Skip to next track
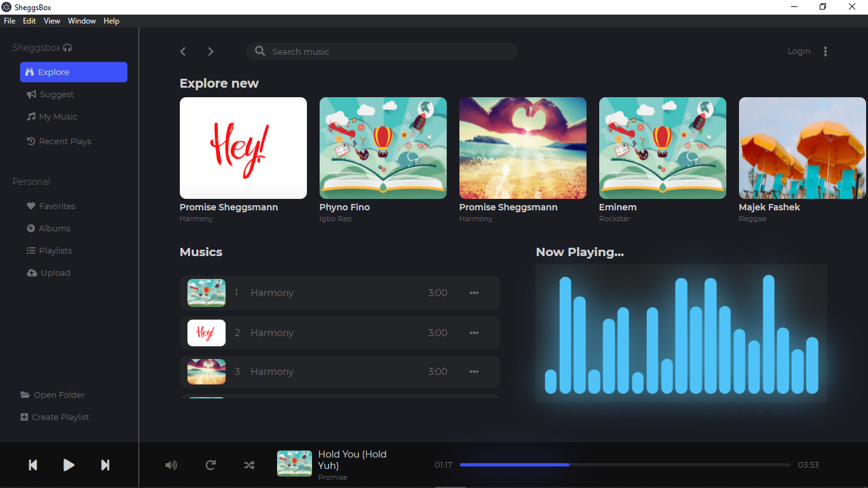 tap(105, 465)
